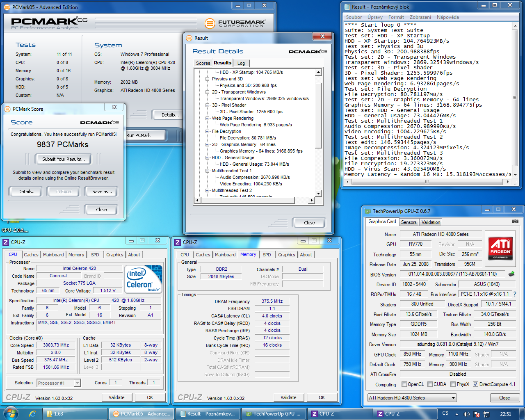525x420 pixels.
Task: Click the notepad horizontal scrollbar thumb
Action: tap(427, 182)
